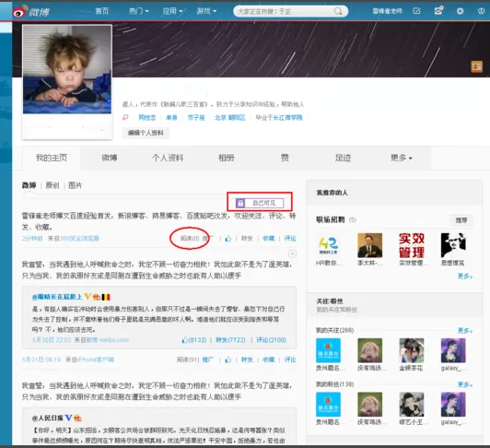The width and height of the screenshot is (490, 448).
Task: Open the profile avatar photo
Action: coord(67,69)
